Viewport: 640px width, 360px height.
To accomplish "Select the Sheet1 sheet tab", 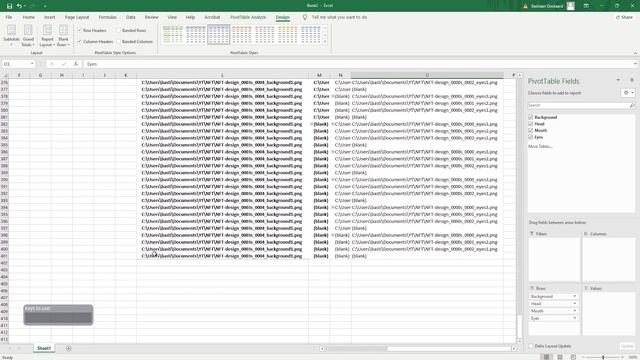I will [44, 349].
